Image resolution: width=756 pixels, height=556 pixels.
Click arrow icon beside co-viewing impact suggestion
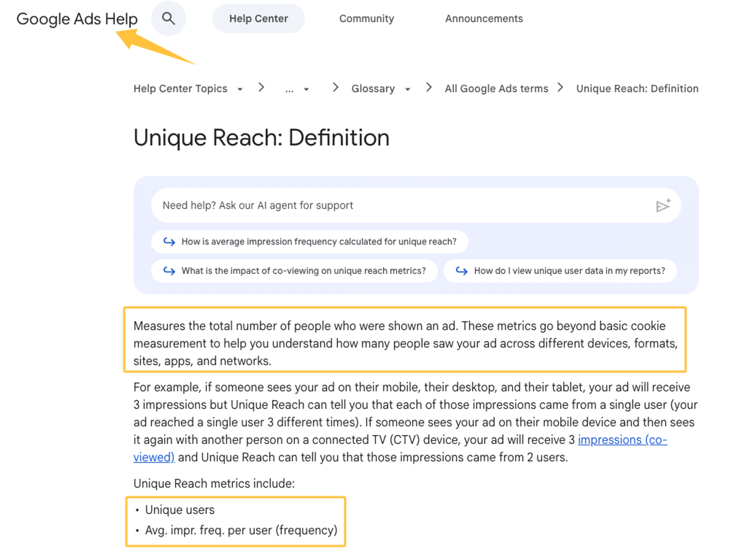169,270
